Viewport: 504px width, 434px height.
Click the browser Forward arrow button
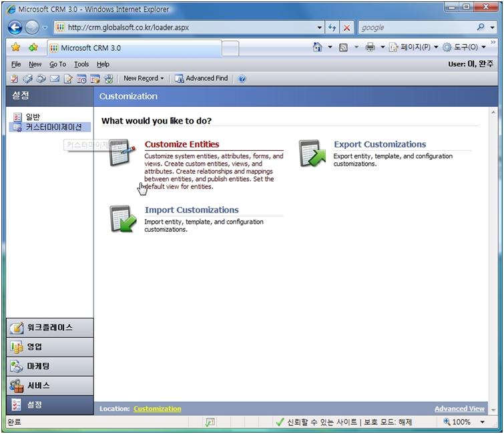point(32,27)
